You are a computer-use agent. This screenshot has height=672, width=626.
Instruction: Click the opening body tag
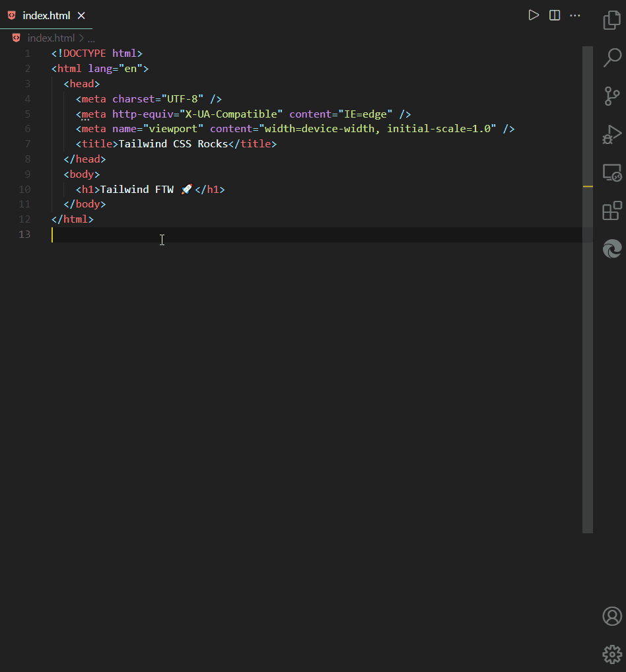tap(81, 174)
